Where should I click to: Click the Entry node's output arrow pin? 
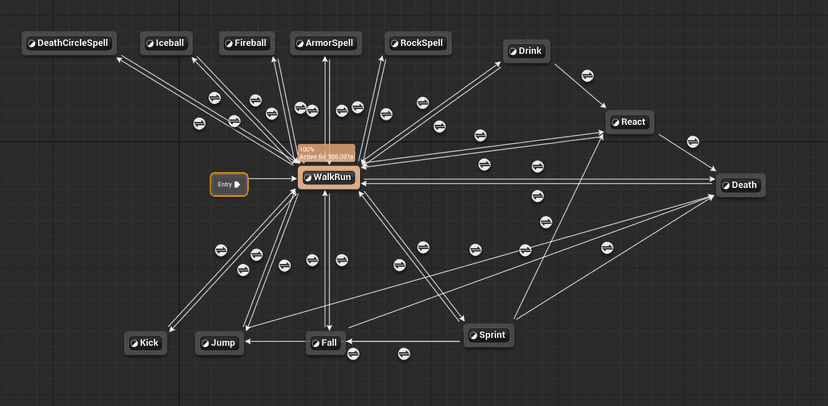pyautogui.click(x=238, y=184)
